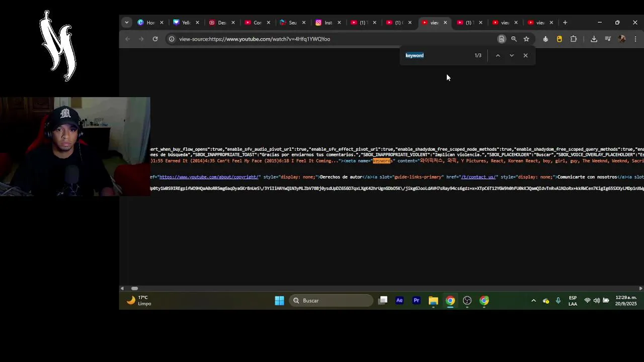
Task: Open File Explorer from taskbar
Action: click(433, 301)
